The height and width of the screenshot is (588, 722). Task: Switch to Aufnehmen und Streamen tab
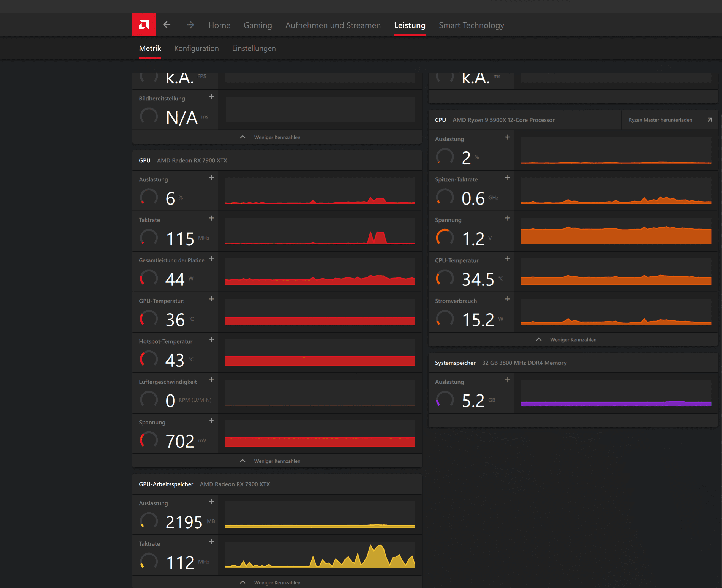pos(333,25)
